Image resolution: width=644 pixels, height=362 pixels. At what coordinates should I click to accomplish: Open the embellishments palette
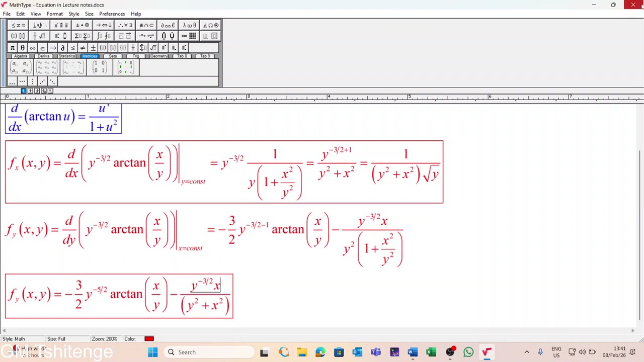pos(61,25)
